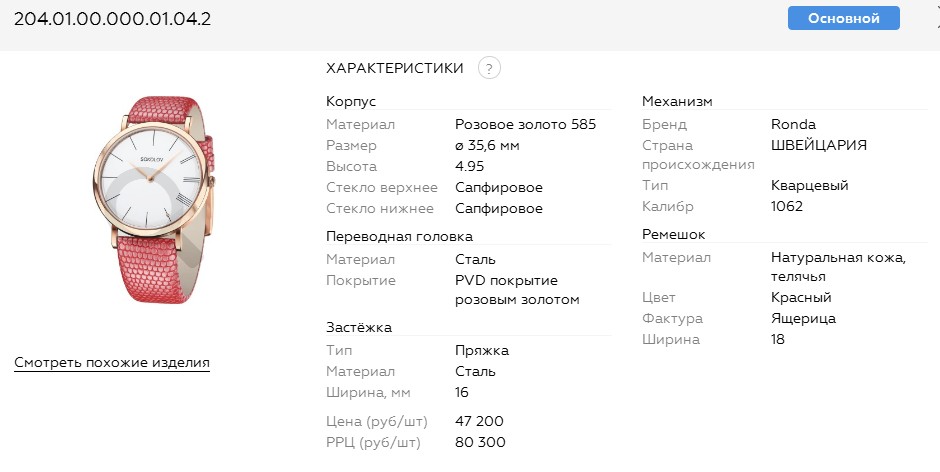940x472 pixels.
Task: Click the article number 204.01.00.000.01.04.2
Action: pos(112,19)
